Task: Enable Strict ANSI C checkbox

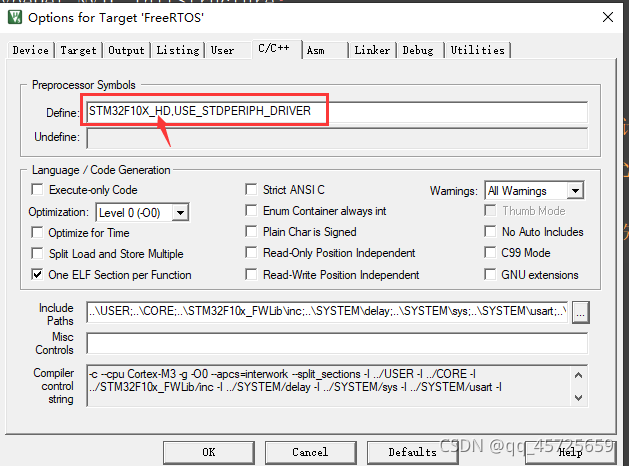Action: [x=251, y=189]
